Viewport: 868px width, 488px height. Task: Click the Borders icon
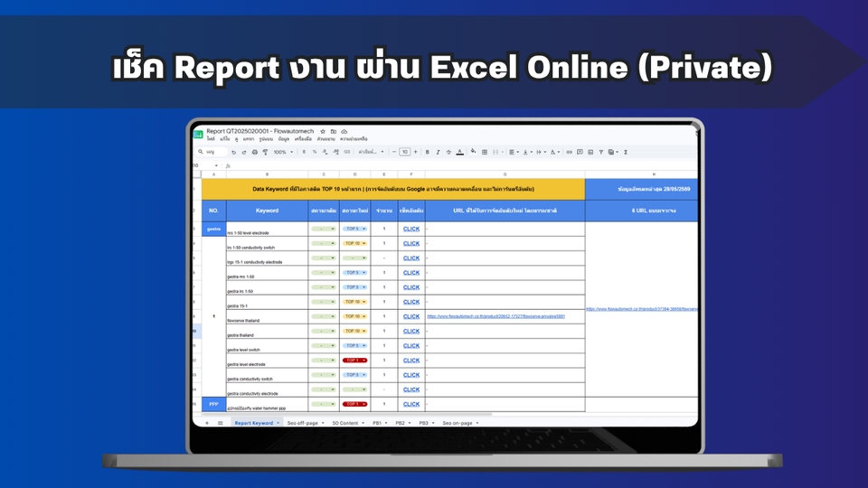[x=485, y=152]
